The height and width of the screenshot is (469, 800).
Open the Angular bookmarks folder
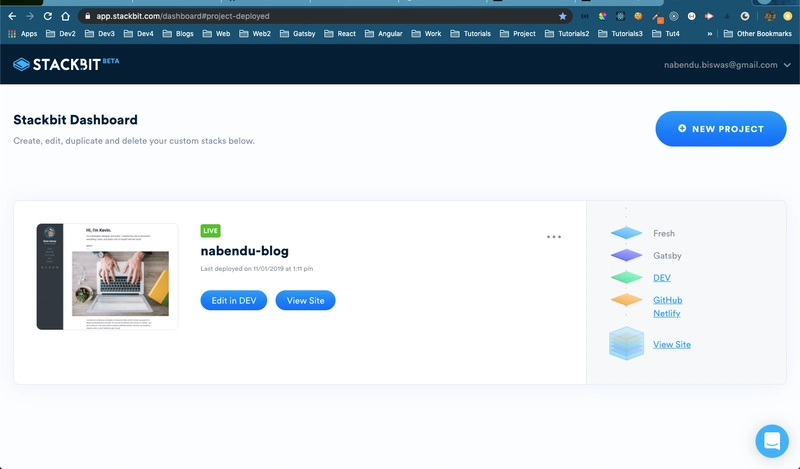[384, 34]
